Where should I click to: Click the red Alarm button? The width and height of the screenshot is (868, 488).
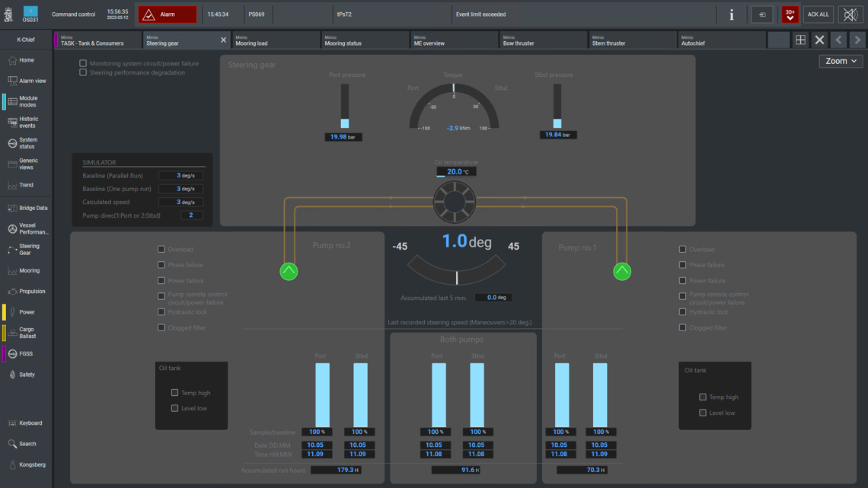pos(168,14)
